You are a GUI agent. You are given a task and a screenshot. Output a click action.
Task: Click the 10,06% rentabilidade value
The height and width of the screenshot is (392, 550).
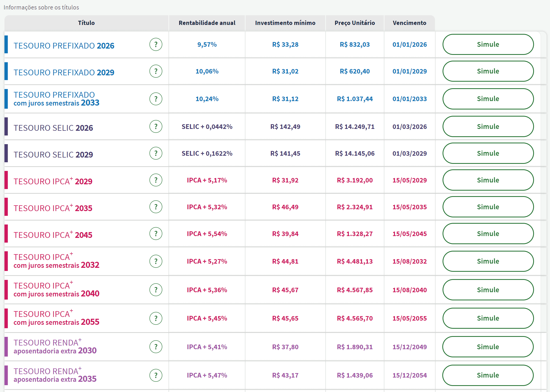[x=207, y=71]
